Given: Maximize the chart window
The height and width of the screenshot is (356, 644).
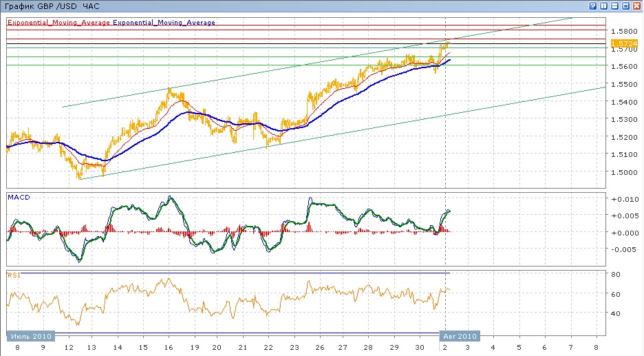Looking at the screenshot, I should click(x=624, y=6).
